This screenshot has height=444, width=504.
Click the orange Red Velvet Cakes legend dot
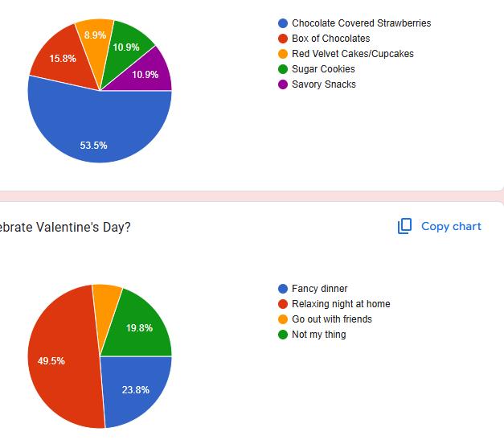pyautogui.click(x=283, y=54)
